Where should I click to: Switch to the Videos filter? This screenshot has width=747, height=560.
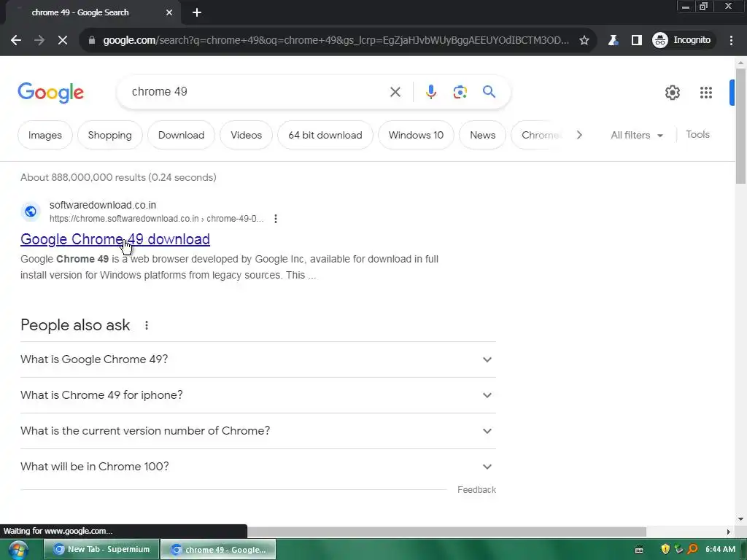247,135
